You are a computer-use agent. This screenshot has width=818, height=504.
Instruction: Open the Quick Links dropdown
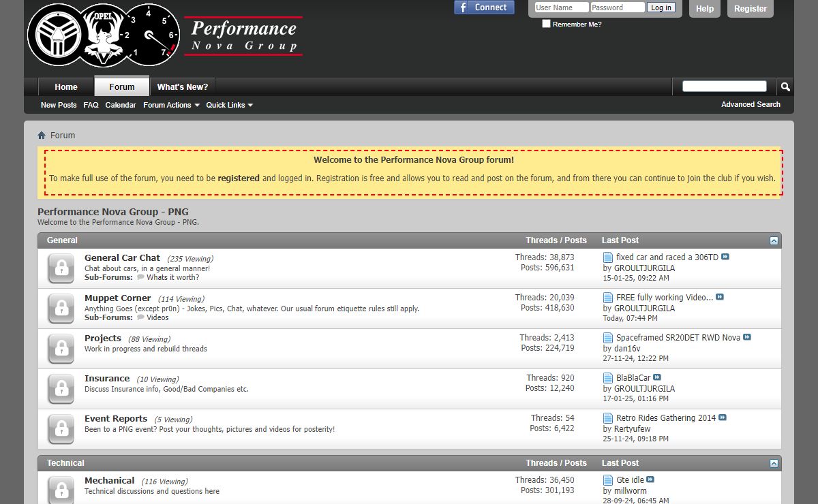pyautogui.click(x=230, y=105)
